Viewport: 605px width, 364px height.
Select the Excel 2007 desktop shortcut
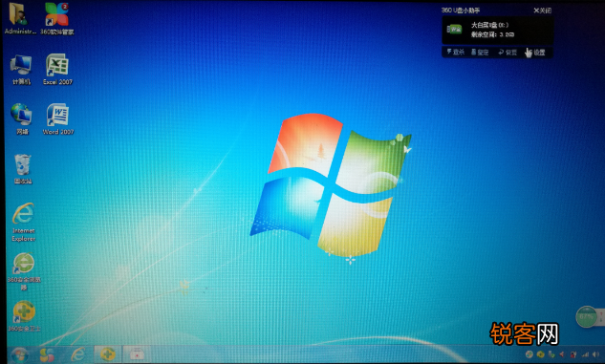[x=57, y=70]
